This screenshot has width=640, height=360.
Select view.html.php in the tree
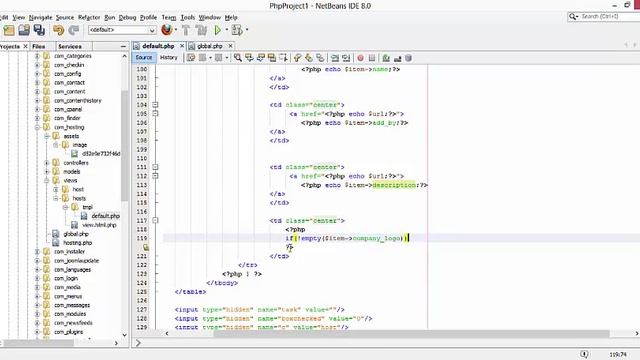pyautogui.click(x=99, y=225)
